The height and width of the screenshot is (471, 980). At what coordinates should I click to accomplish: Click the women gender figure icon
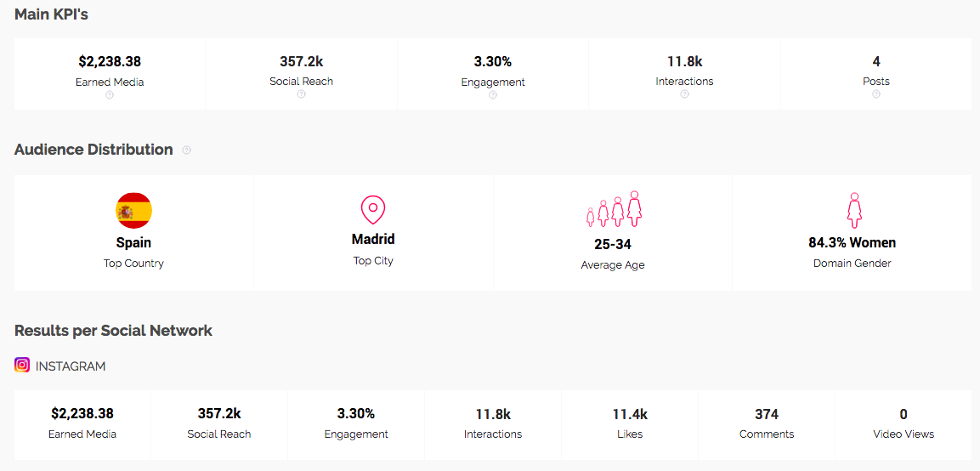click(x=853, y=209)
